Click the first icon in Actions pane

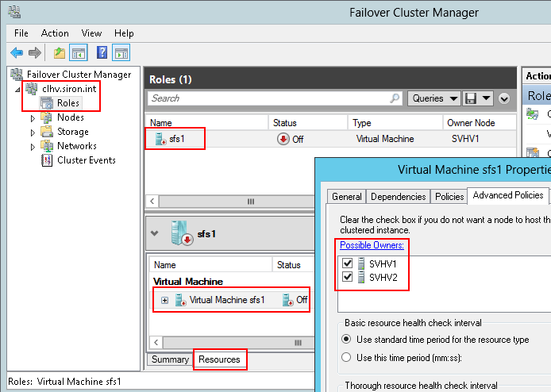533,113
